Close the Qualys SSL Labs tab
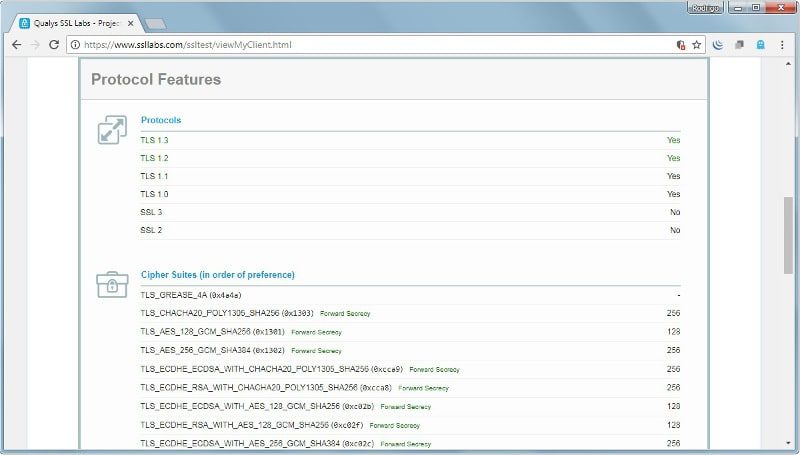800x455 pixels. (131, 23)
